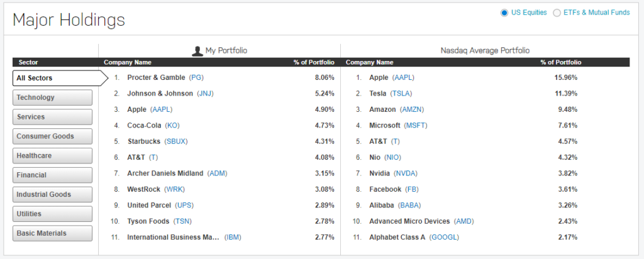Open the AMD ticker link
Viewport: 644px width, 259px height.
464,221
